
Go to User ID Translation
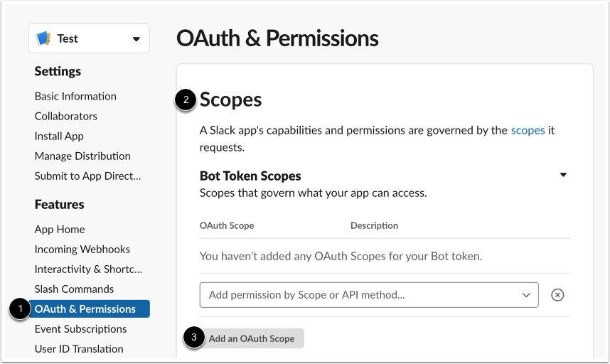point(79,348)
